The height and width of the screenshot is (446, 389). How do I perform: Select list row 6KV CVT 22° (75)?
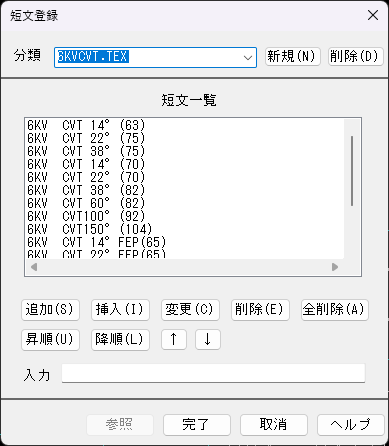(x=185, y=138)
